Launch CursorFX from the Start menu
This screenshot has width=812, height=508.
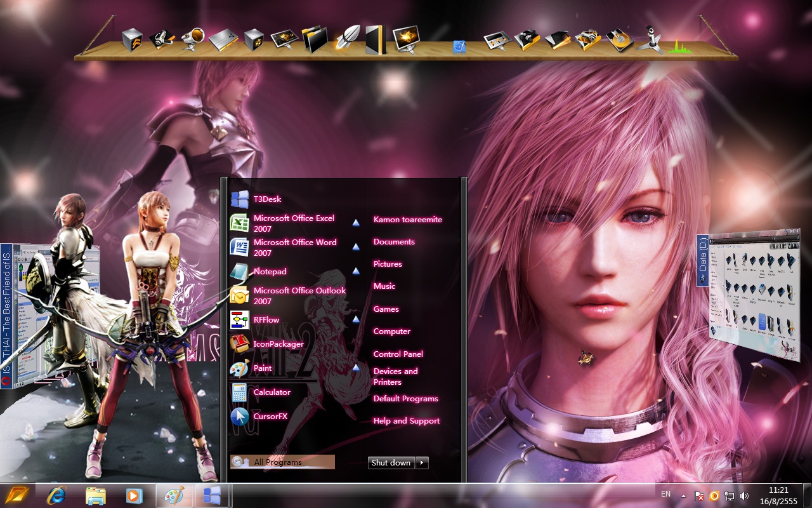270,417
